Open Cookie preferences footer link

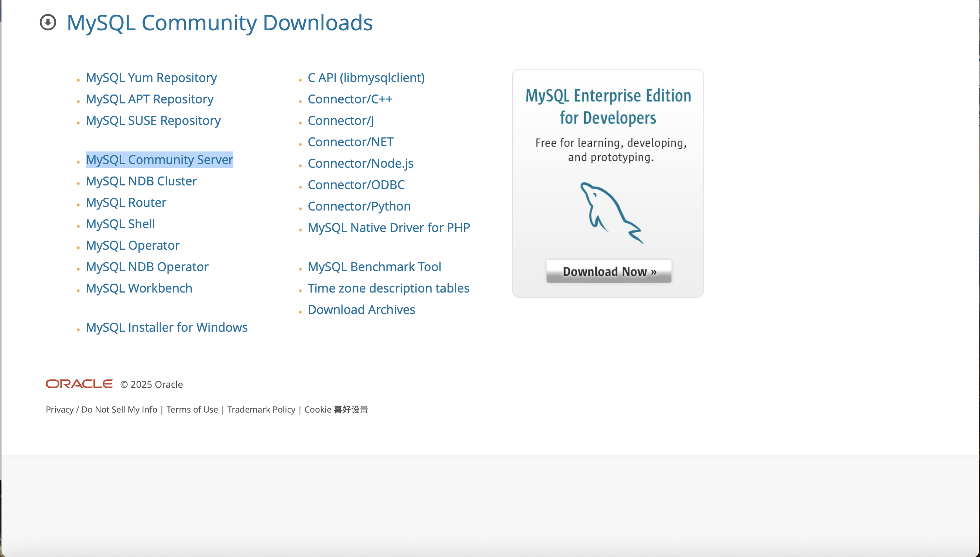(x=336, y=409)
